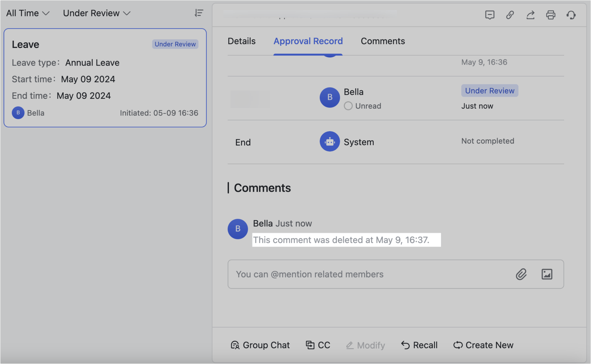
Task: Insert an image into the comment
Action: 547,274
